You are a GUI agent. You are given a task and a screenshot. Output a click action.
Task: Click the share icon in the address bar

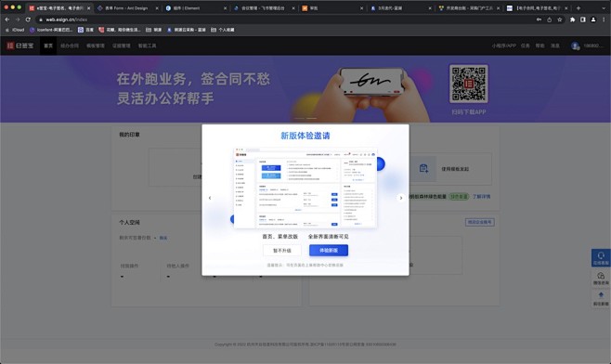coord(550,19)
